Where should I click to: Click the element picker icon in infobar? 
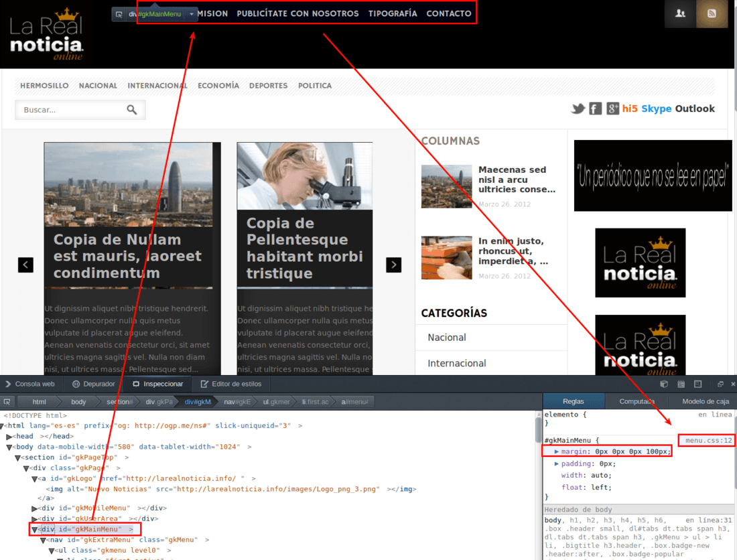pos(119,14)
